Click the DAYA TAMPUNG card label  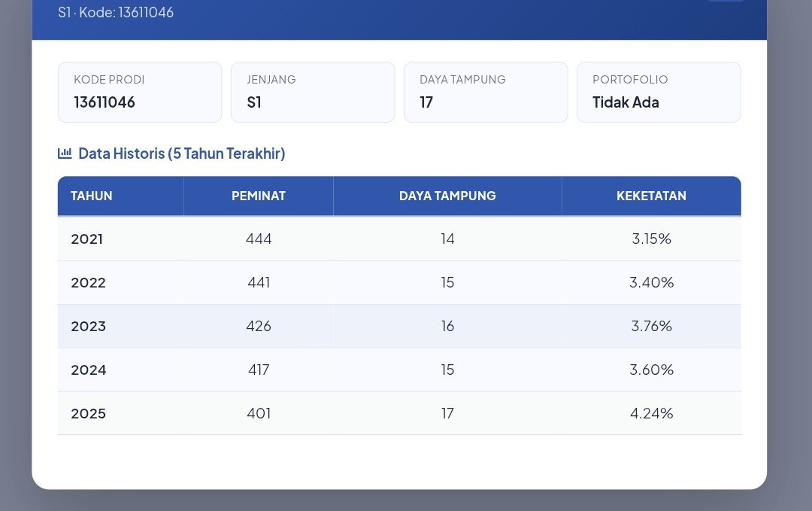pyautogui.click(x=462, y=80)
